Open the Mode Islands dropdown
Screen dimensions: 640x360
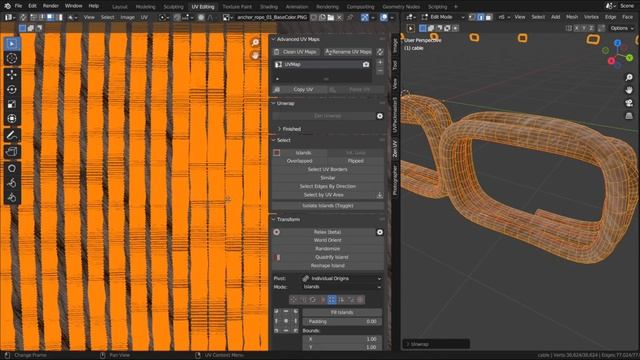(342, 287)
